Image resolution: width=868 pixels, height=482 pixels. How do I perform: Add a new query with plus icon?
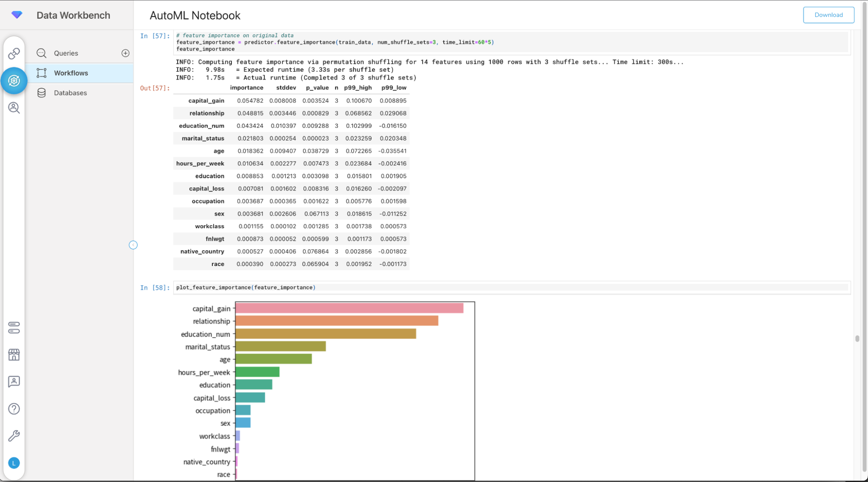click(125, 53)
